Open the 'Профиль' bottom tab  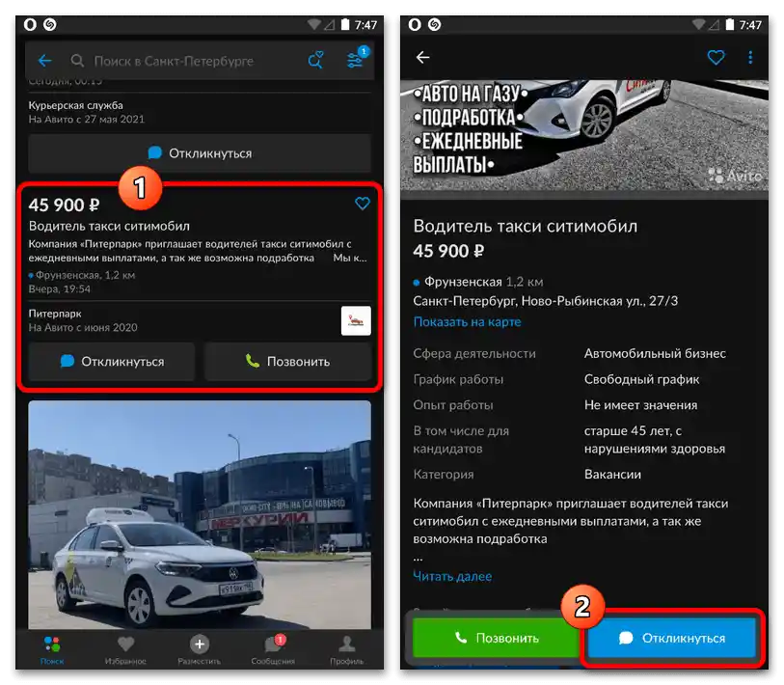pos(346,650)
